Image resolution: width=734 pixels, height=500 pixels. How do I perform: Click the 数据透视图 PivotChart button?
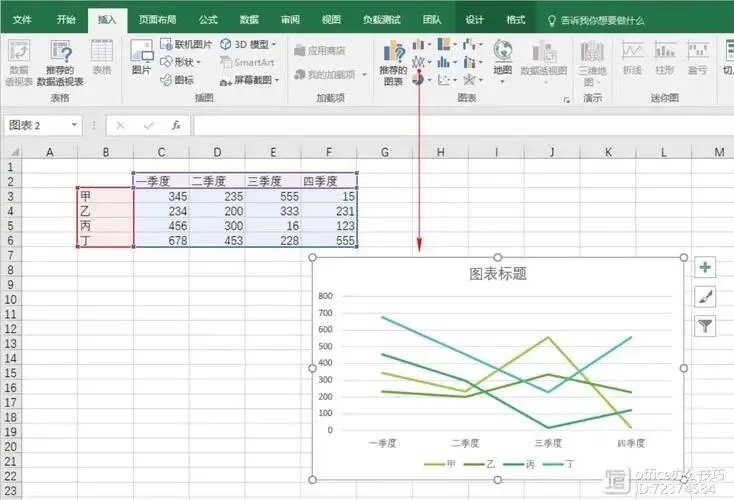[544, 63]
